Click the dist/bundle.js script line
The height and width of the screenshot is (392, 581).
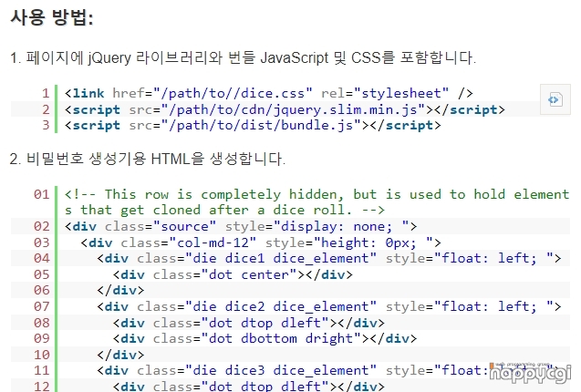tap(253, 125)
